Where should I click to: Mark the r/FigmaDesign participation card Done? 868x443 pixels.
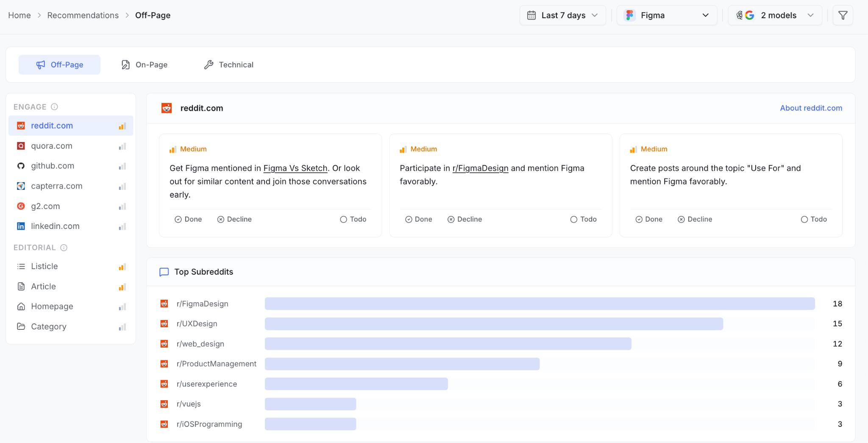(x=419, y=219)
